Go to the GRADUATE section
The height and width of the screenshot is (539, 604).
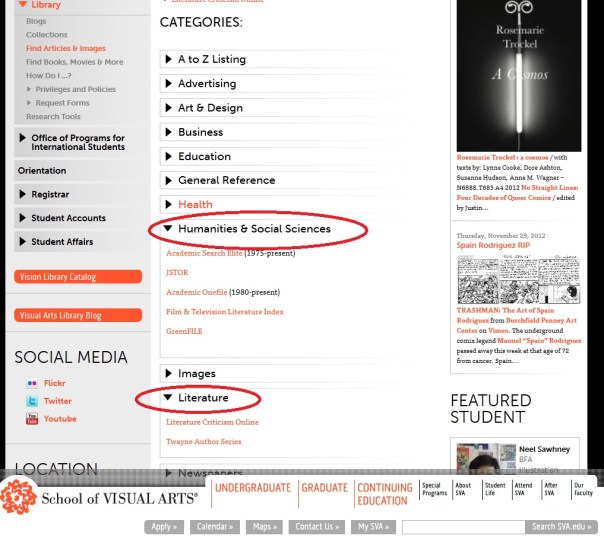(324, 488)
